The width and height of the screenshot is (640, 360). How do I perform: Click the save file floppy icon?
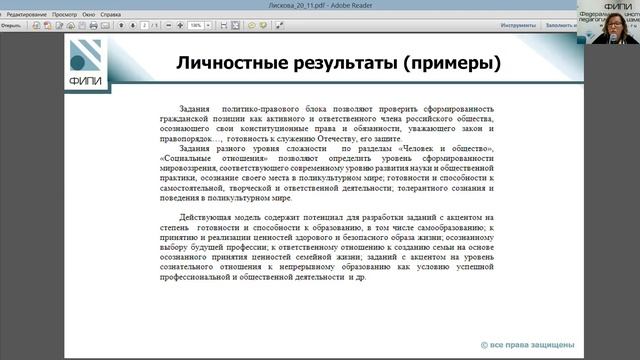tap(82, 25)
